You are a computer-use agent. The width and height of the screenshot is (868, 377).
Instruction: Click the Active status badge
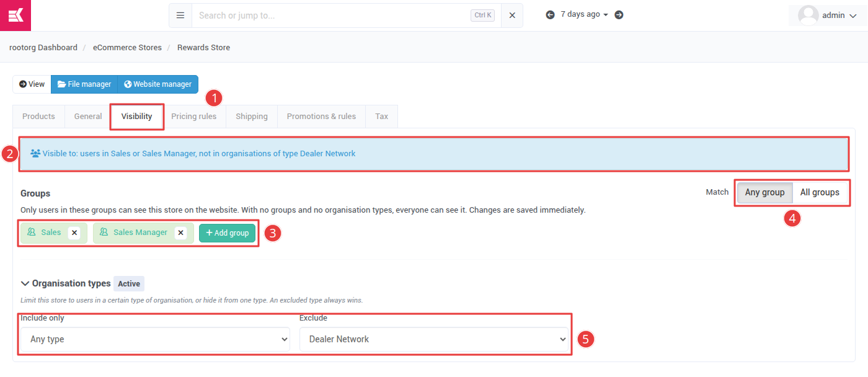(x=129, y=284)
